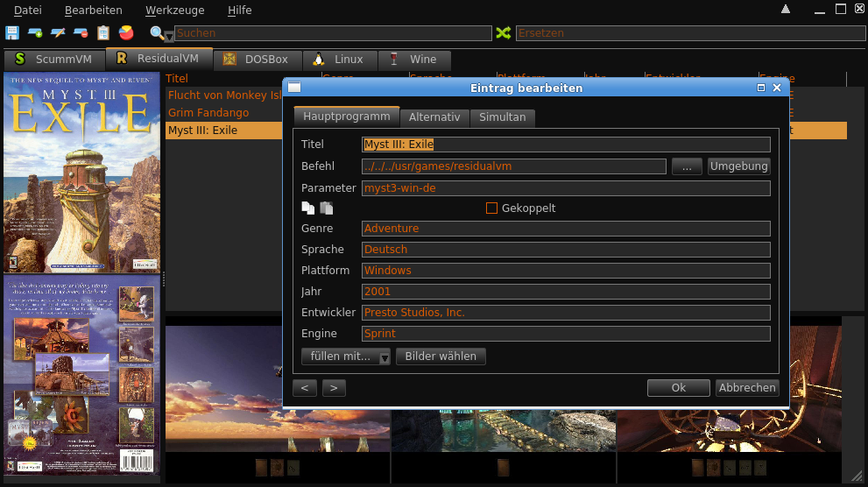The image size is (868, 487).
Task: Click the remove entry toolbar icon
Action: 81,32
